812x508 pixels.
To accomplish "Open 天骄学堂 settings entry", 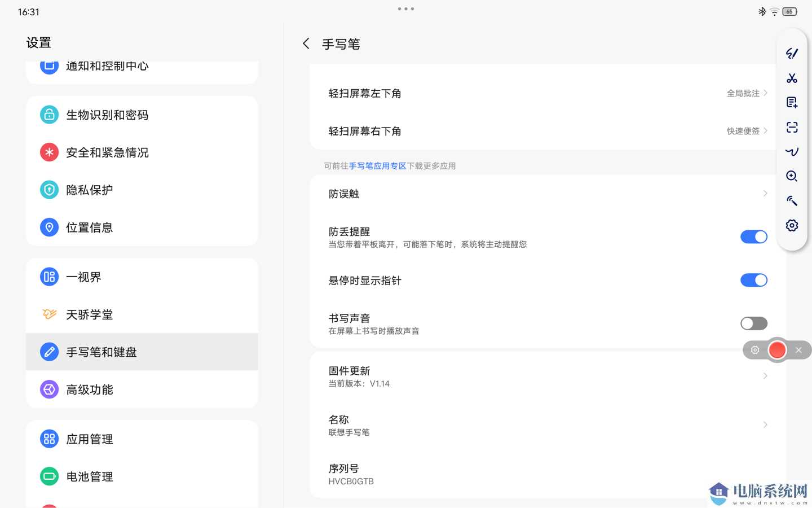I will (x=142, y=314).
